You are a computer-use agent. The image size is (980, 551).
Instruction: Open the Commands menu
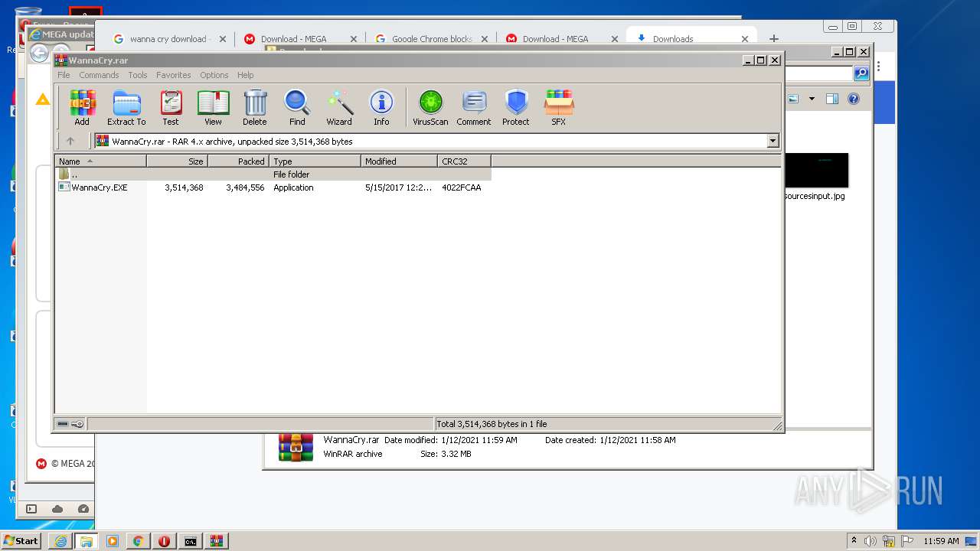point(99,75)
